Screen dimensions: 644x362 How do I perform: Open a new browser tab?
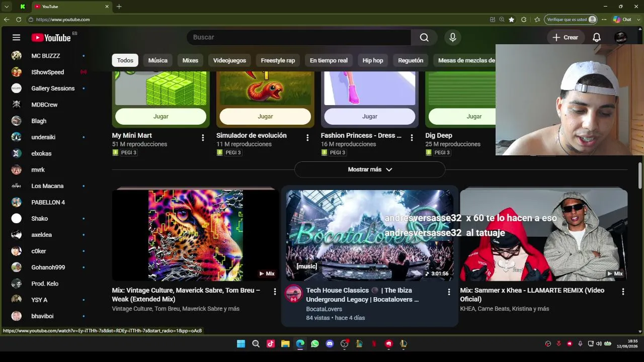(119, 7)
